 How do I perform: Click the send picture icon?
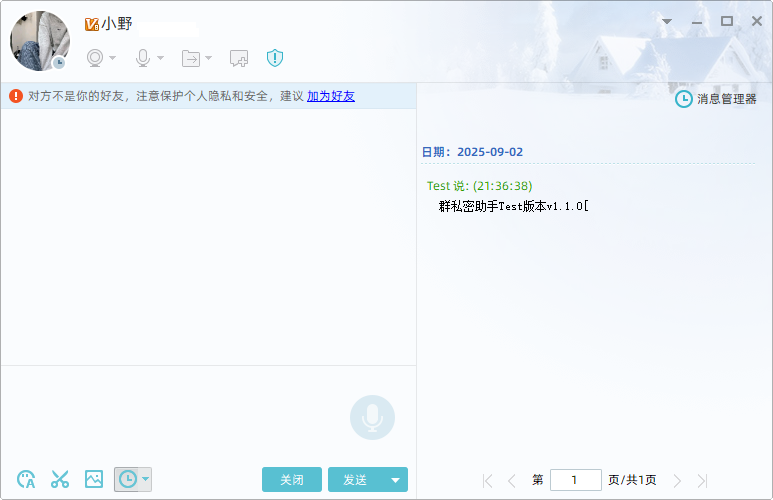94,479
